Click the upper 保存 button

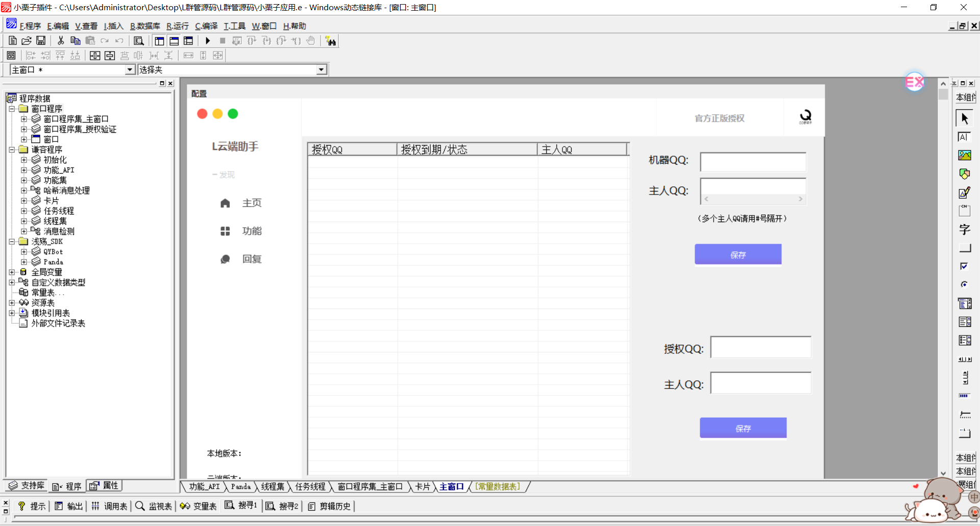[x=738, y=254]
